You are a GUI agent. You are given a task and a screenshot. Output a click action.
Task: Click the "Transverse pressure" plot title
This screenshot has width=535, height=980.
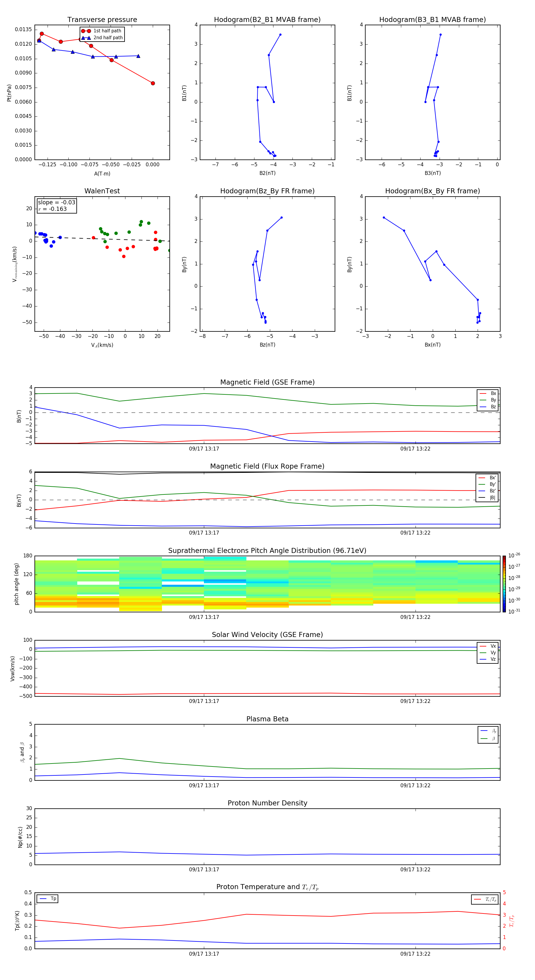tap(102, 20)
